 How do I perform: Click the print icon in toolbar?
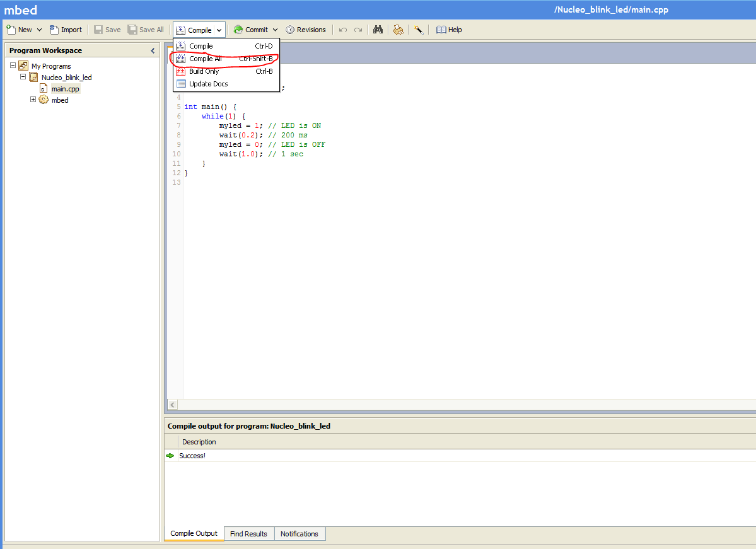tap(398, 30)
